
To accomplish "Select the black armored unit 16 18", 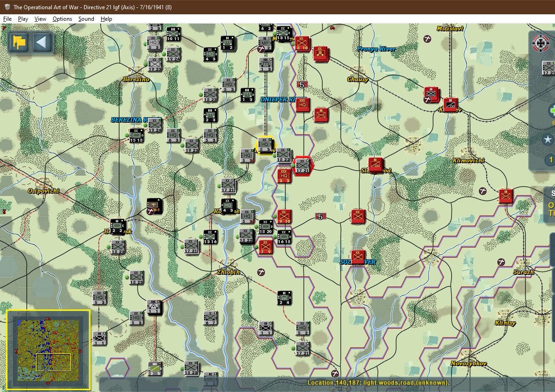I will 284,236.
